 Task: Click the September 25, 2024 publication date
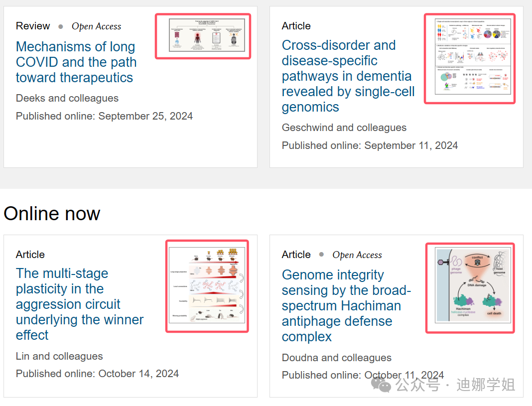coord(145,116)
